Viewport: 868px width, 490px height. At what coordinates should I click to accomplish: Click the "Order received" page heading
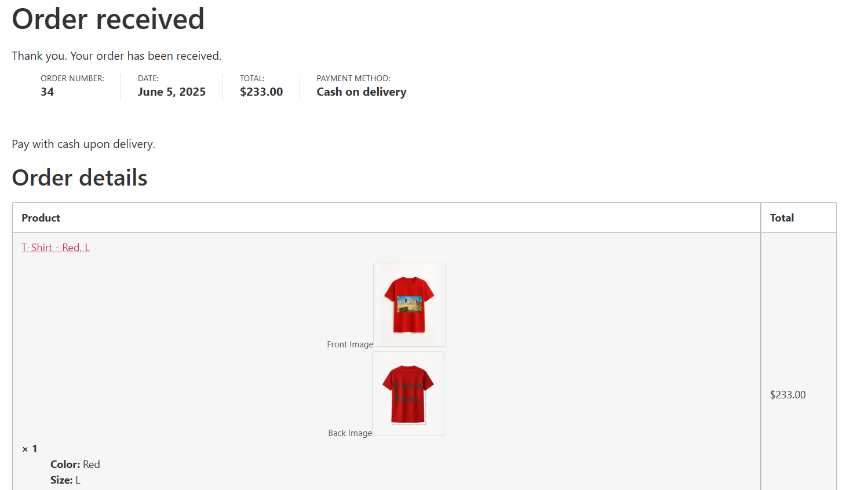(x=108, y=19)
